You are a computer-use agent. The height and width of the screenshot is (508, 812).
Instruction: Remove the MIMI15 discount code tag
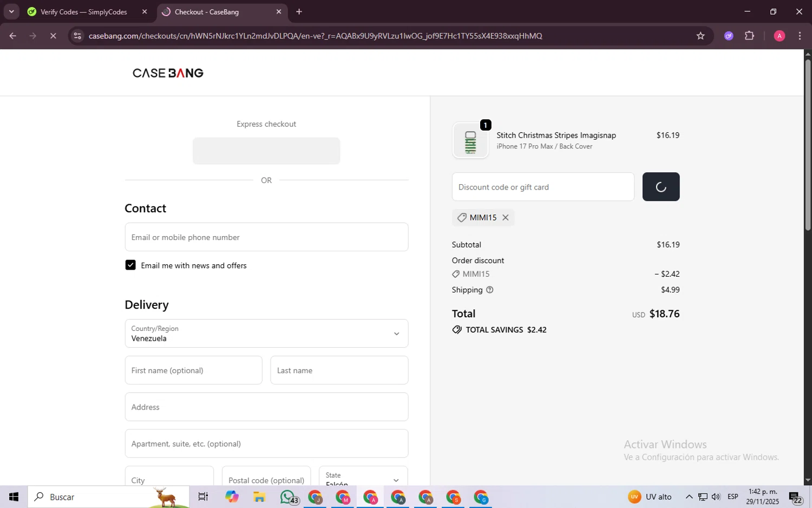click(x=505, y=217)
